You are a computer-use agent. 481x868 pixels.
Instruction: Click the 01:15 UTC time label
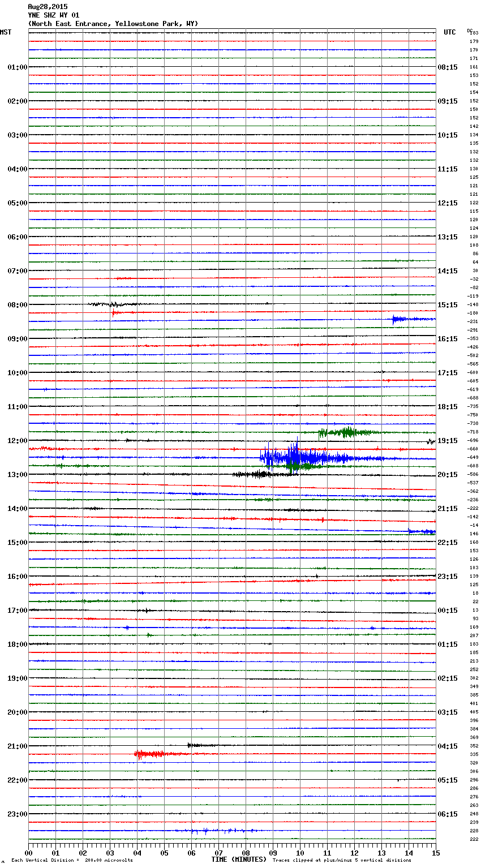(448, 644)
